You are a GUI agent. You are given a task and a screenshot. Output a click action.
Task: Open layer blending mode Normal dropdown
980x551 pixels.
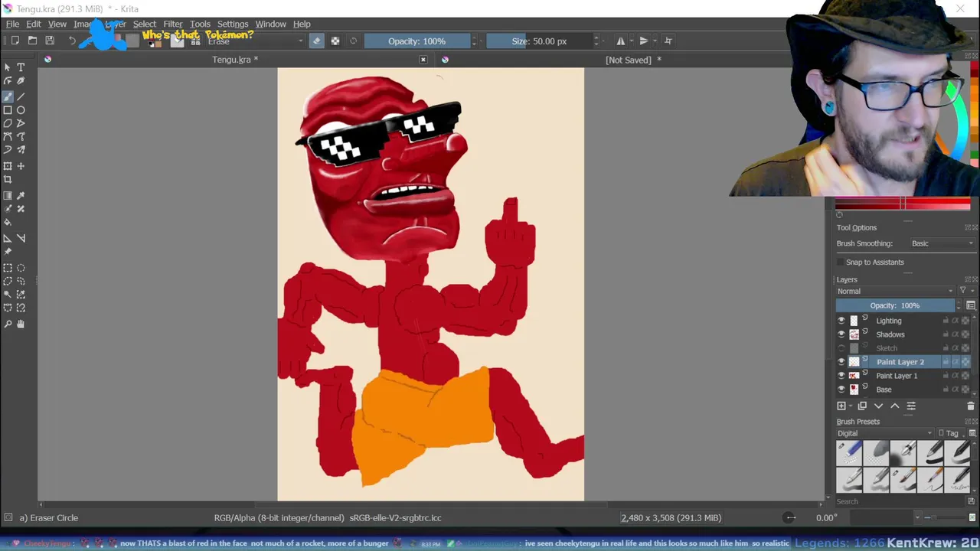(x=895, y=291)
